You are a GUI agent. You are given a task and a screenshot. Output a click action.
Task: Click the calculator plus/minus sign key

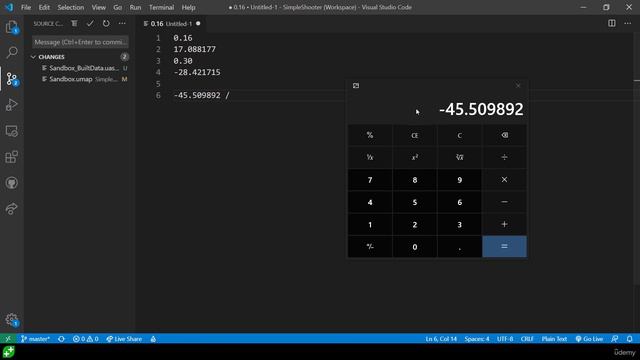[x=370, y=247]
